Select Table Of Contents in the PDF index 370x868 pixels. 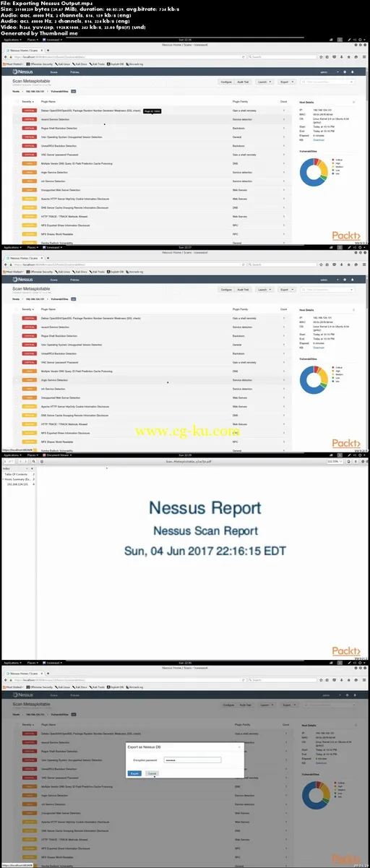[x=17, y=473]
